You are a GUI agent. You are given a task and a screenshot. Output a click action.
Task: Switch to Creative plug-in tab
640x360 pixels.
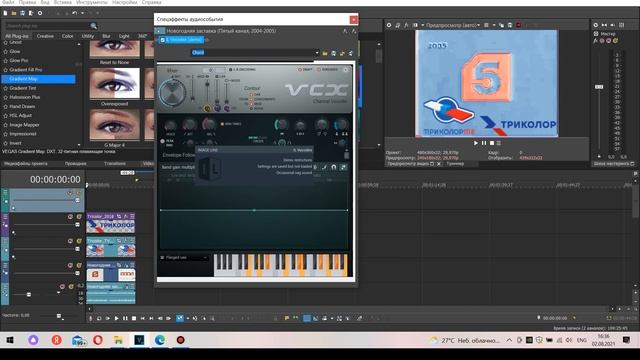[45, 36]
